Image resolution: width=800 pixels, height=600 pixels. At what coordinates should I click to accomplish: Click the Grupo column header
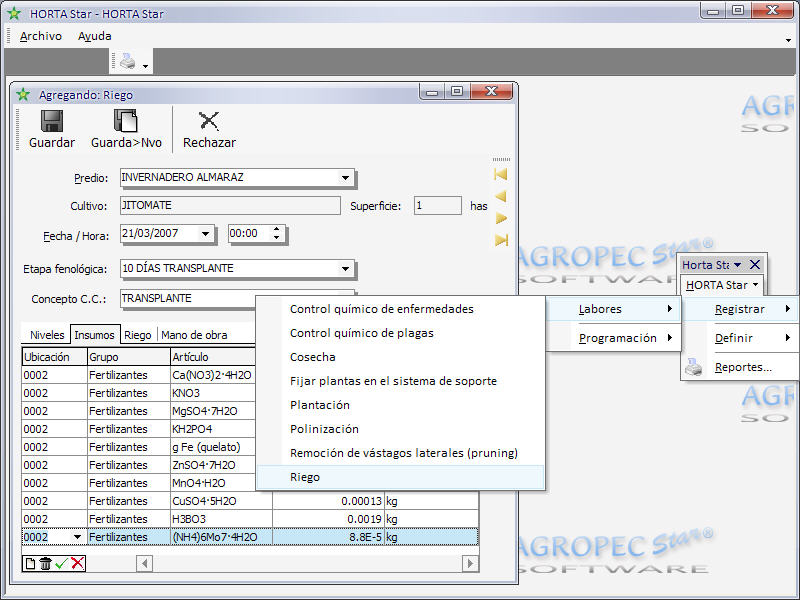(x=129, y=357)
